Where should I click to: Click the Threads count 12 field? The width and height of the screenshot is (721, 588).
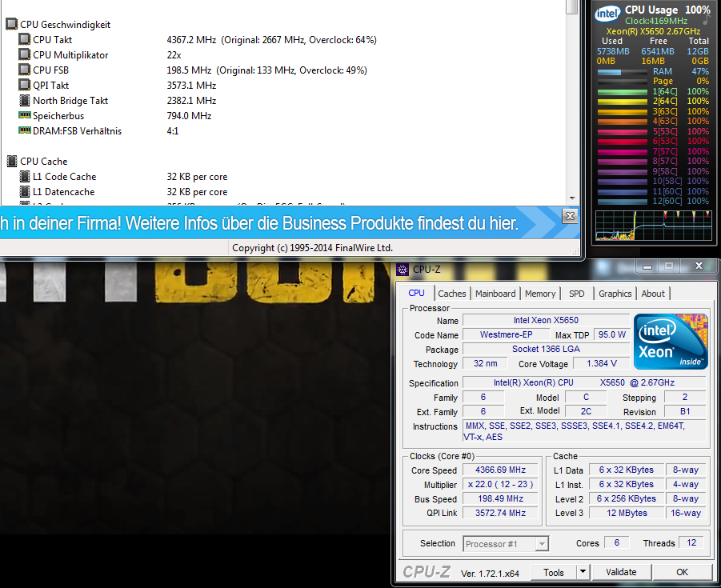[x=691, y=543]
